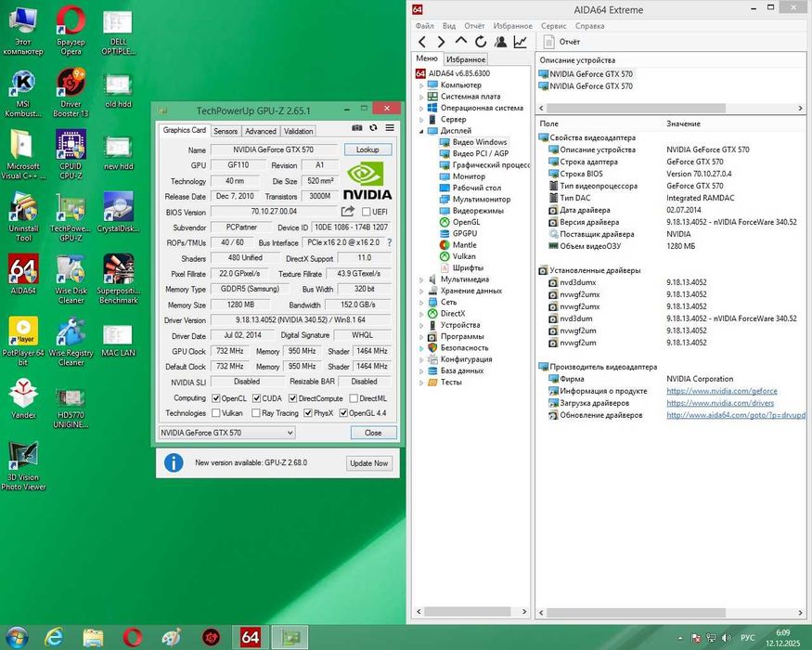Toggle the UEFI checkbox in GPU-Z

(x=367, y=212)
